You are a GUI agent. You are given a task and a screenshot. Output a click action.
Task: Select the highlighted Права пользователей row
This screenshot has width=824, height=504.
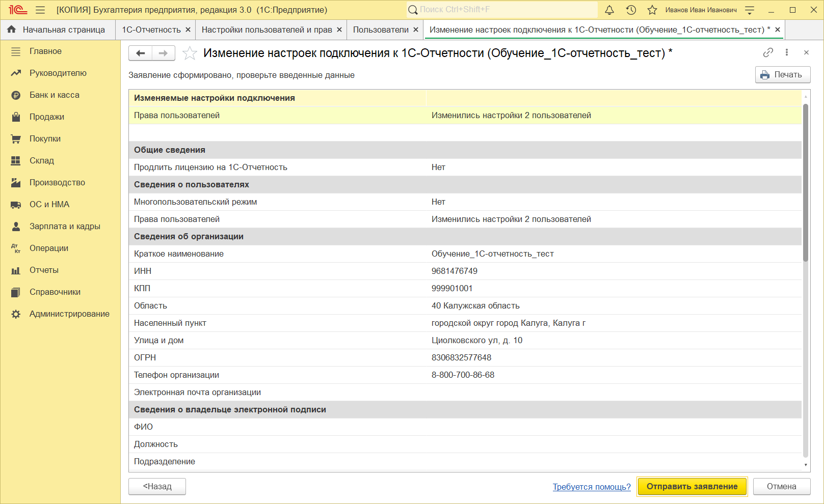[x=465, y=116]
